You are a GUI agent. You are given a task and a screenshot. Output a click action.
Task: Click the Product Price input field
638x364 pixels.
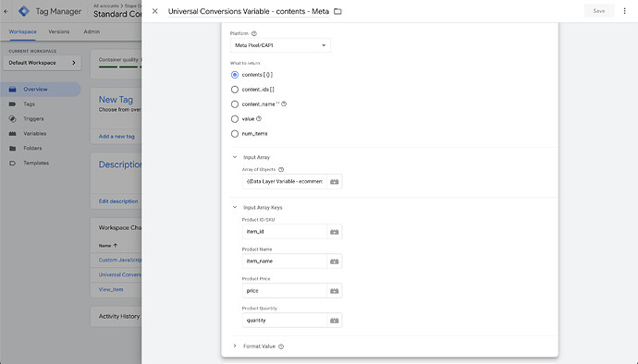tap(285, 291)
